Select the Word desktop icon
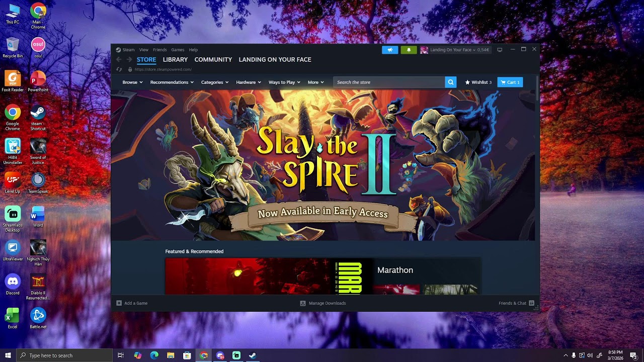Screen dimensions: 644x362 point(38,217)
